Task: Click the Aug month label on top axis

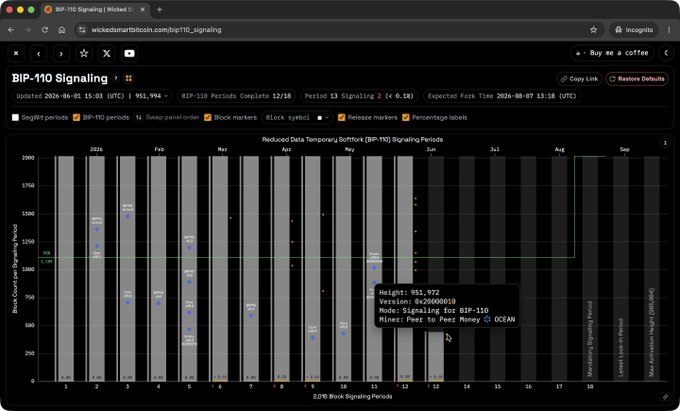Action: pos(559,149)
